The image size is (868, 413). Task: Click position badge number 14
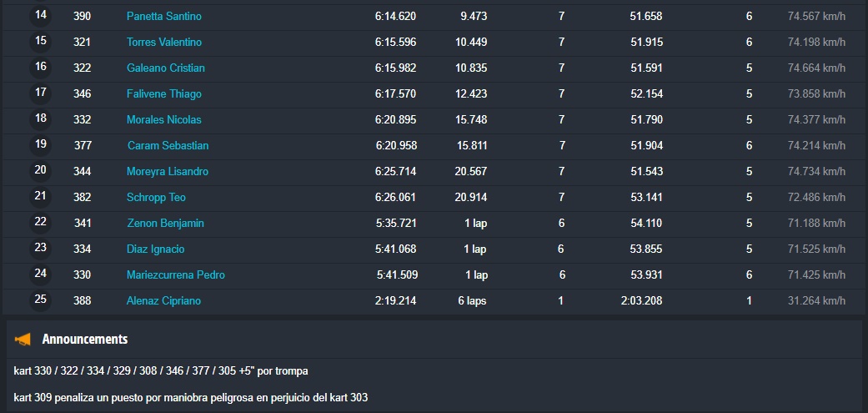point(41,16)
